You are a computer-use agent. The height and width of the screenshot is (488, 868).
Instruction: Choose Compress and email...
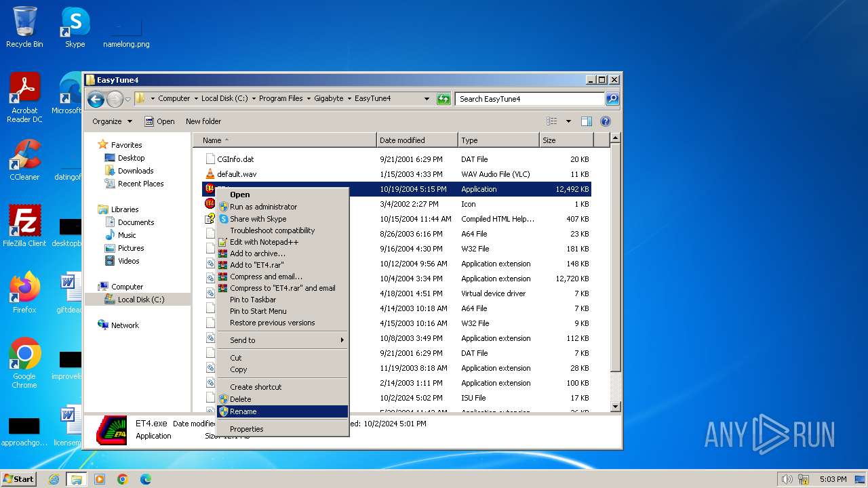[282, 277]
